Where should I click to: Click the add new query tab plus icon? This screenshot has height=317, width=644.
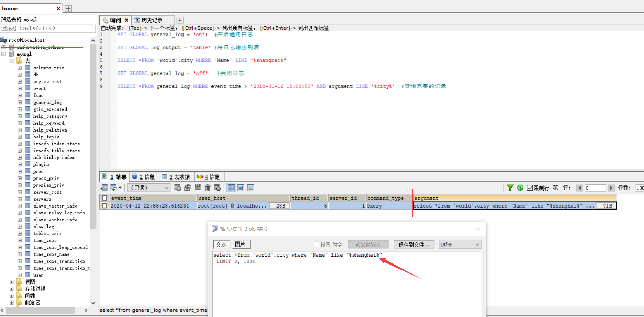coord(180,20)
